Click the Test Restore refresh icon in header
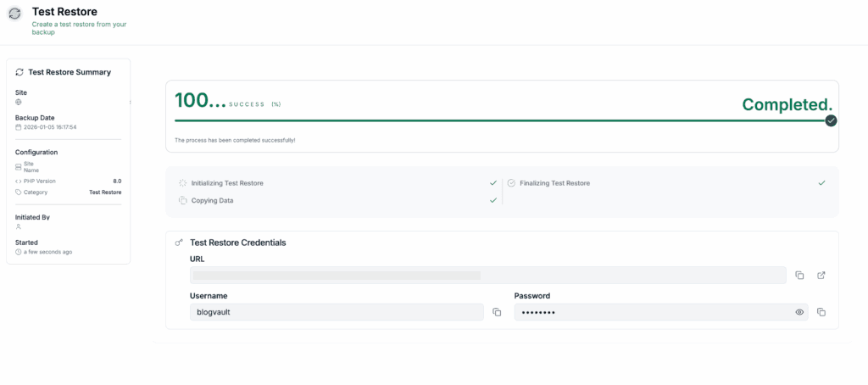The height and width of the screenshot is (385, 868). point(15,14)
